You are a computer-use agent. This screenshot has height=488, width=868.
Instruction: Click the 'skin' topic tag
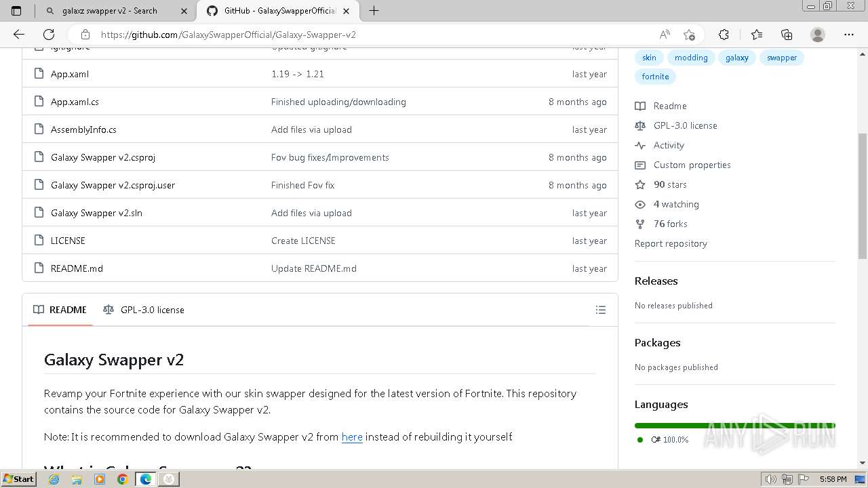tap(649, 58)
